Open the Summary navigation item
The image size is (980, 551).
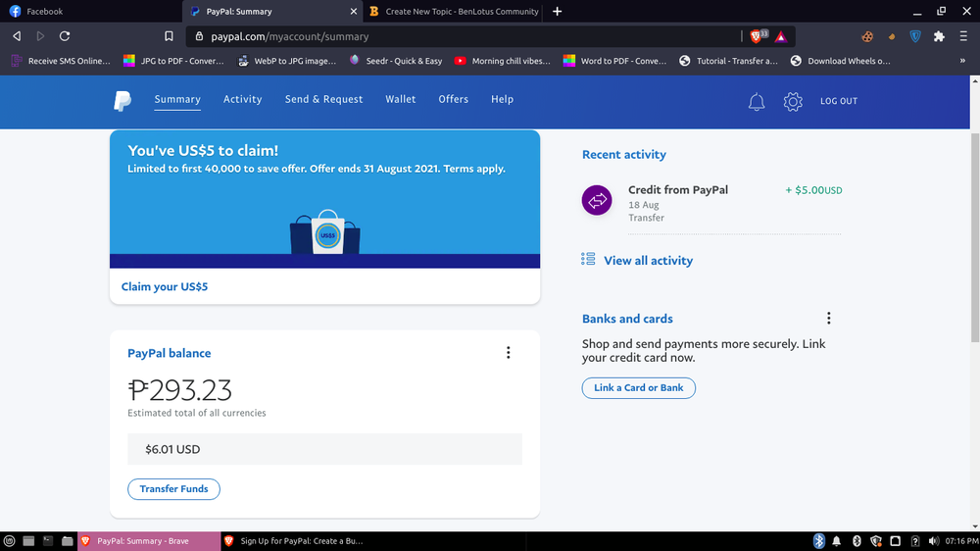(x=177, y=99)
